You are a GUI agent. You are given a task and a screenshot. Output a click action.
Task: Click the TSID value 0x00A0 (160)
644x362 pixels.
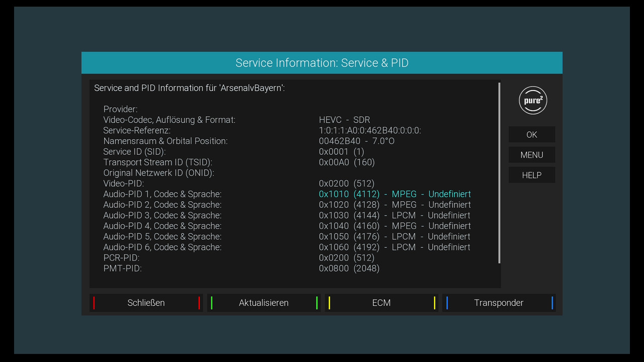point(347,162)
